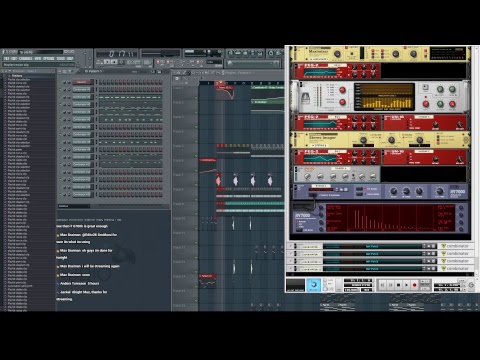Open the FL Studio snap selector dropdown
Screen dimensions: 480x360
pos(214,62)
